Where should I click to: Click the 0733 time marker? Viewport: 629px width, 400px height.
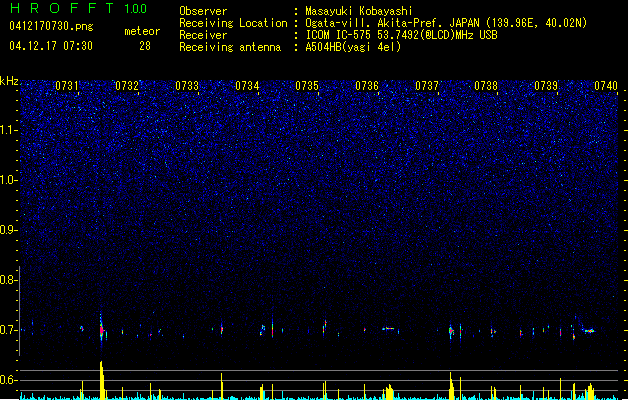coord(187,86)
